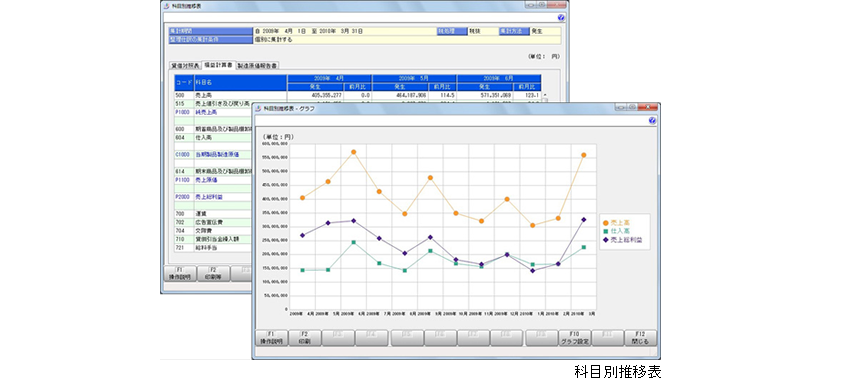The height and width of the screenshot is (382, 847).
Task: Click the peak orange data point for June 2009
Action: [x=353, y=152]
